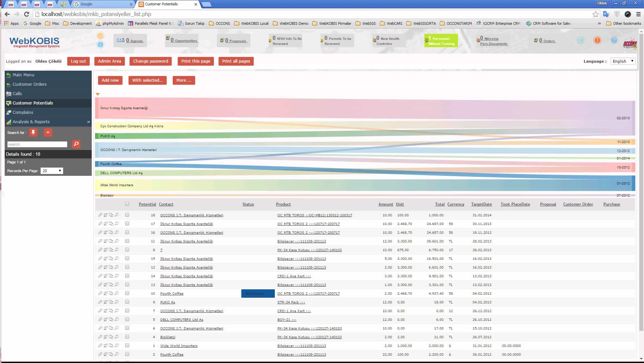Click the blue question mark help icon
This screenshot has width=644, height=363.
pyautogui.click(x=614, y=41)
